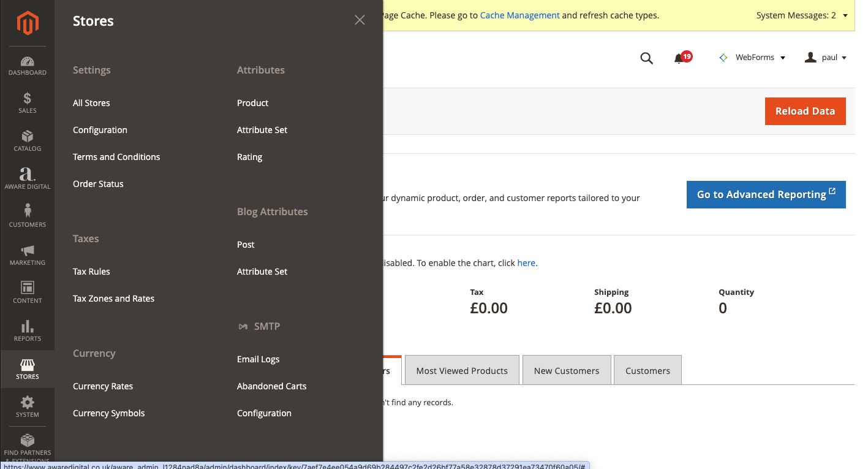Viewport: 868px width, 469px height.
Task: Click the search magnifier icon
Action: [646, 58]
